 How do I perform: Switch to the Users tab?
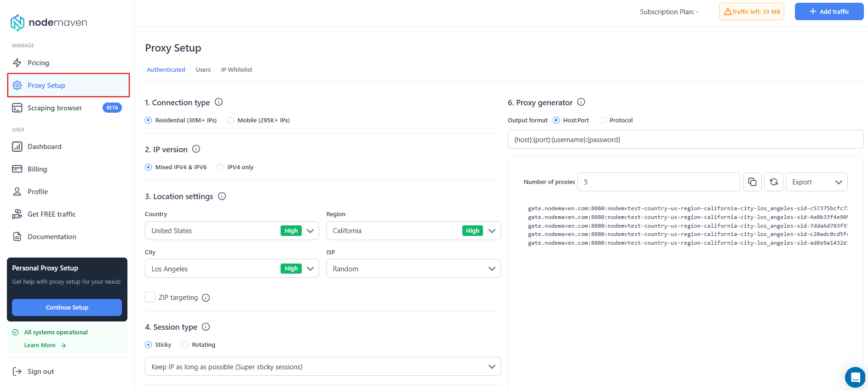(203, 70)
